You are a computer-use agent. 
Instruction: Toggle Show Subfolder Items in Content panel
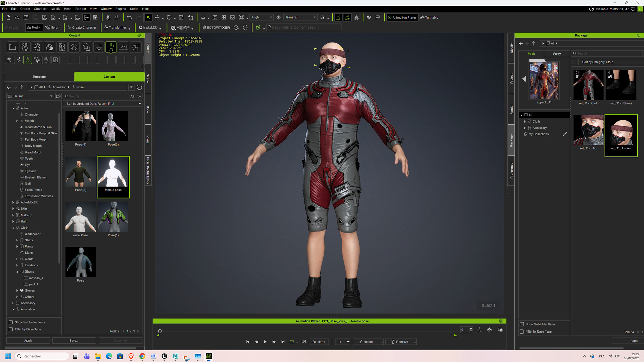point(11,322)
